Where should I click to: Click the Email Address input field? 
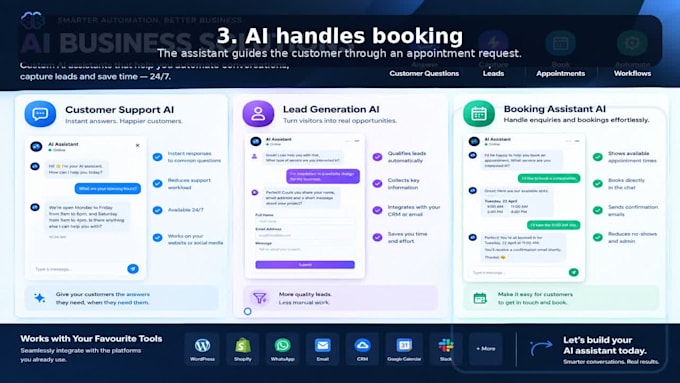(305, 236)
